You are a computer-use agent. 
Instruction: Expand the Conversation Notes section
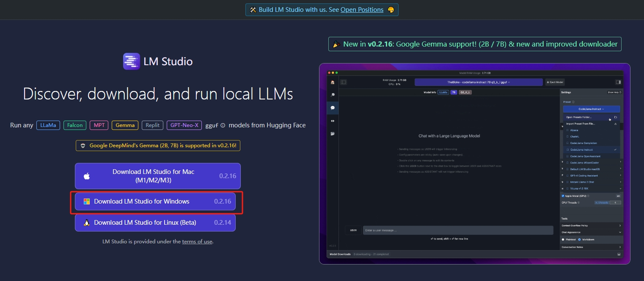(x=591, y=247)
